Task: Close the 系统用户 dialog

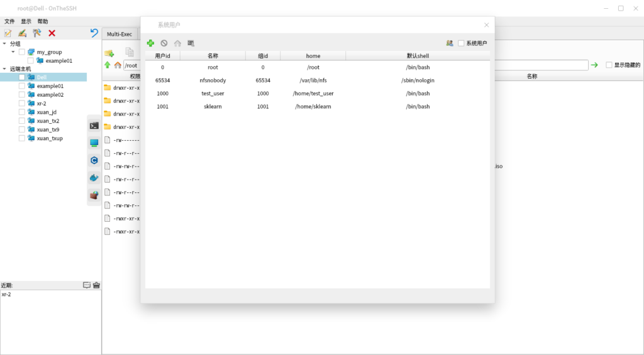Action: (486, 25)
